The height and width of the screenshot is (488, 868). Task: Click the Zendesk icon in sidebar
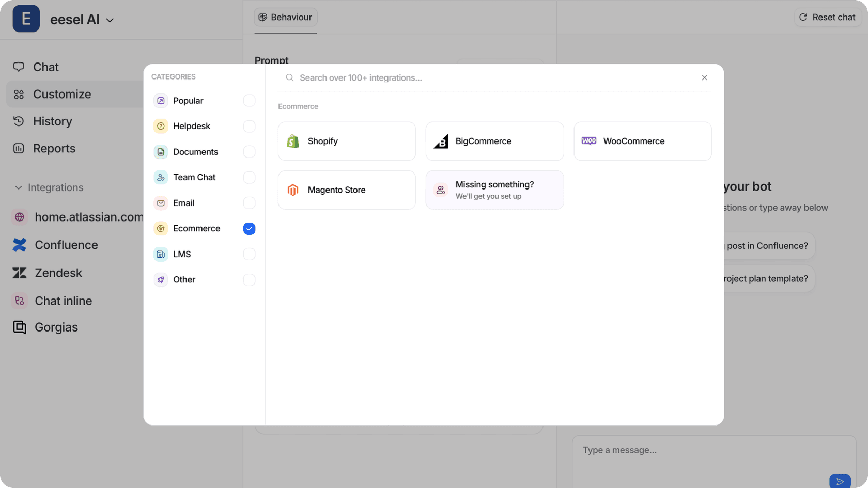[20, 273]
